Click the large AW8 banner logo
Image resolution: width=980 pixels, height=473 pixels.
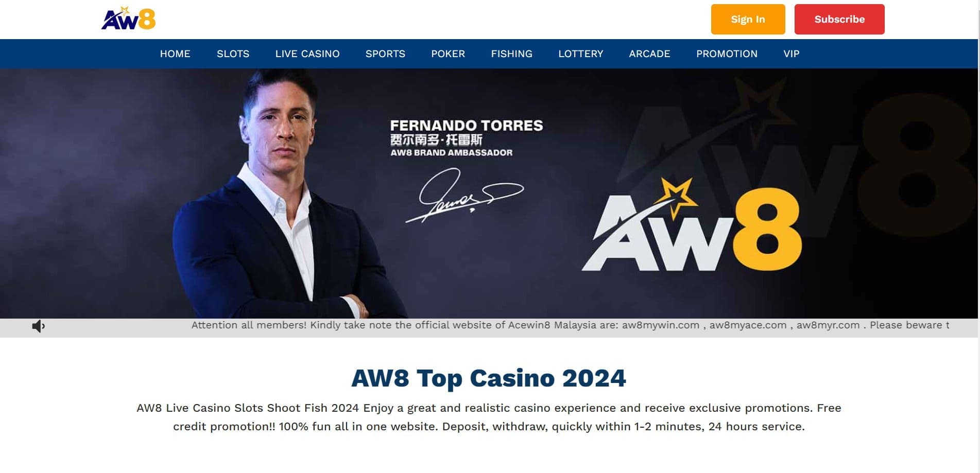point(692,225)
